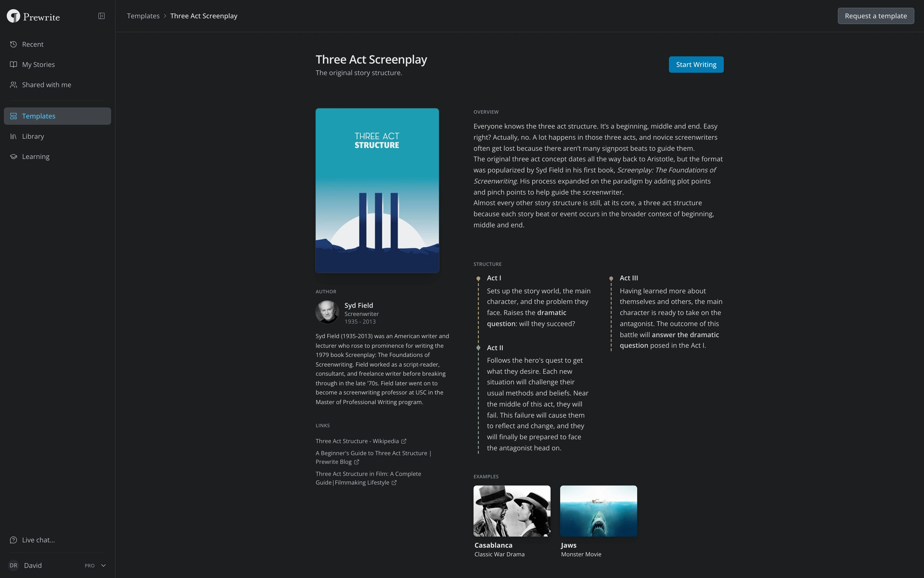Click the Three Act Screenplay breadcrumb text
This screenshot has height=578, width=924.
pyautogui.click(x=204, y=16)
